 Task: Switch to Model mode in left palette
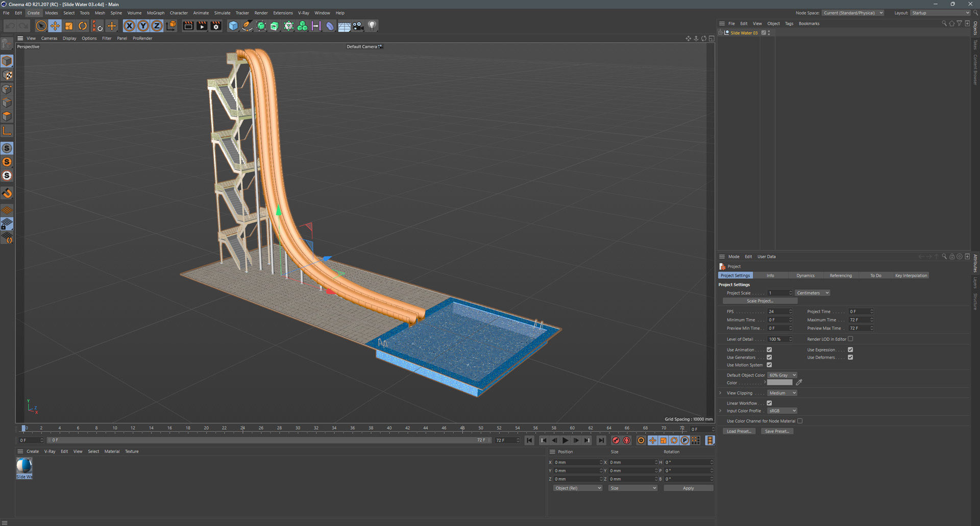(7, 61)
